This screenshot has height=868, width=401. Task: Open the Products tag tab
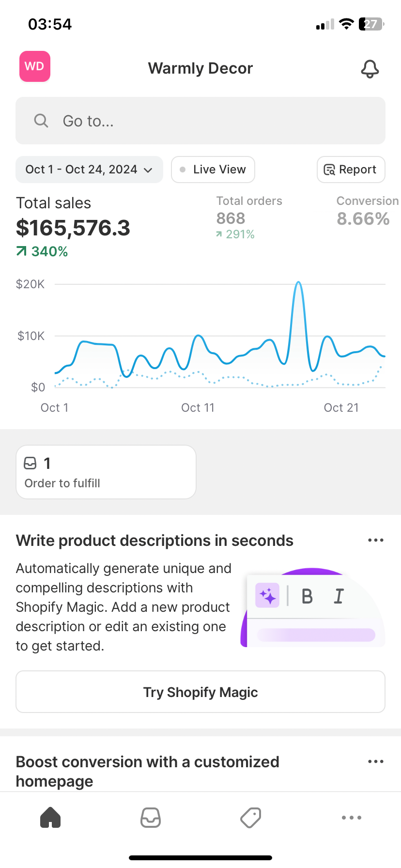tap(251, 818)
